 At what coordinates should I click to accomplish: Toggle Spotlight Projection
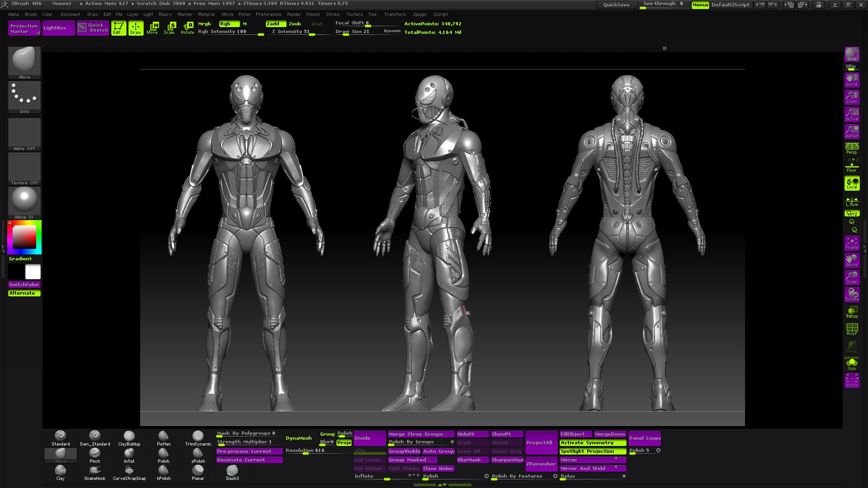(593, 451)
